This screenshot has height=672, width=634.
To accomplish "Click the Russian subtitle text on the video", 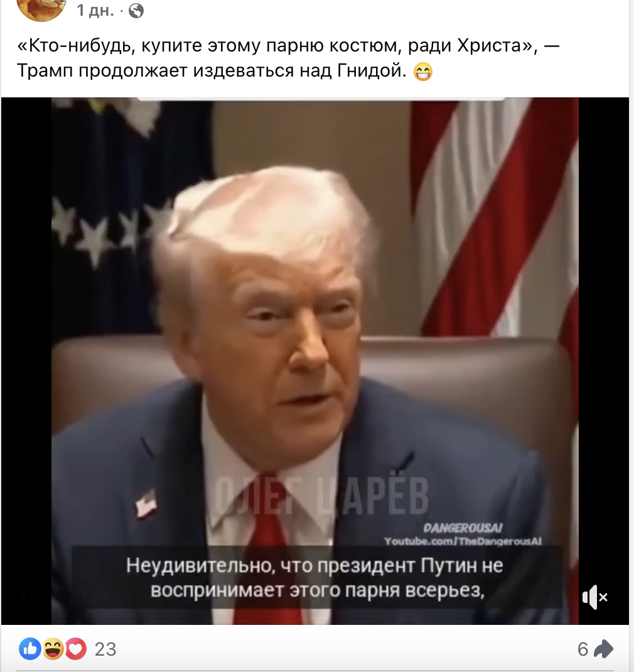I will [x=315, y=577].
